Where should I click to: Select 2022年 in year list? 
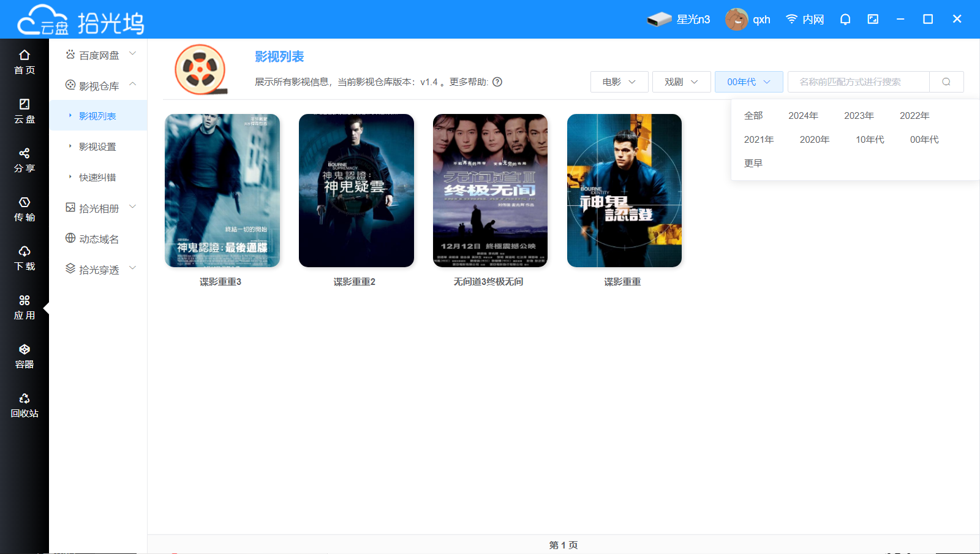(x=914, y=116)
